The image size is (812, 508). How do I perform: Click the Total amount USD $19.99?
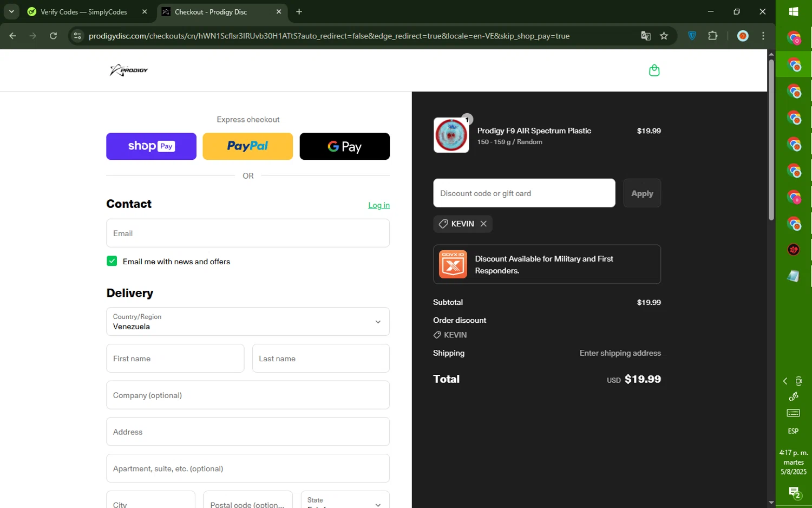coord(634,379)
